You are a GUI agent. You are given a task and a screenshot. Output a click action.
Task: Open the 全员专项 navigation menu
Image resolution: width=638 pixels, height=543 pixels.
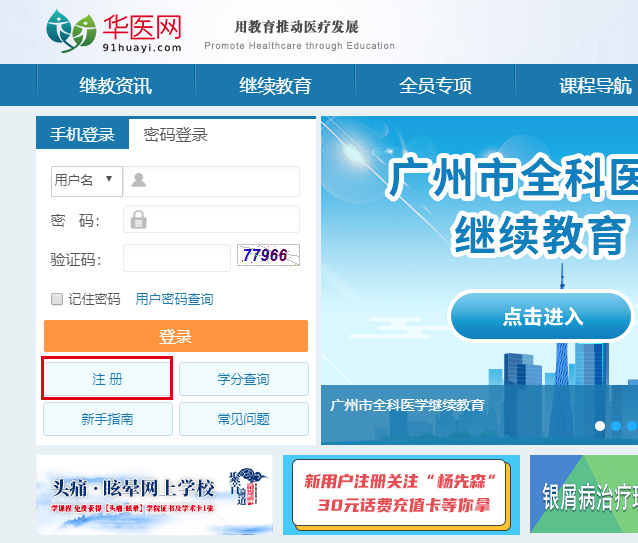point(435,85)
